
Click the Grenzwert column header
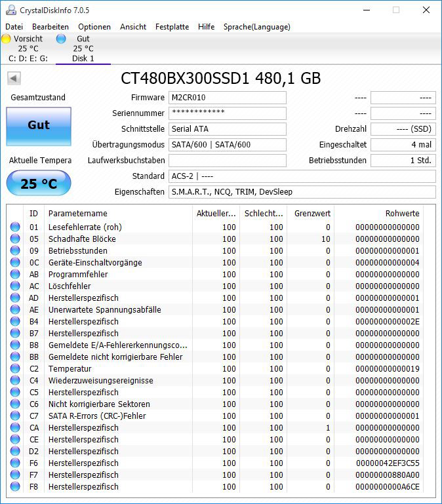point(310,214)
